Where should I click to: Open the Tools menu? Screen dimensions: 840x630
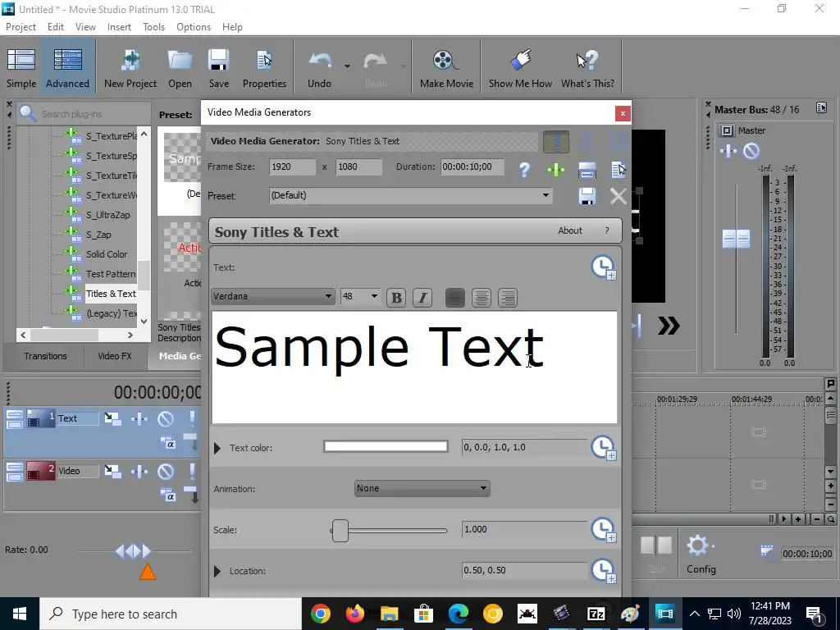click(153, 27)
